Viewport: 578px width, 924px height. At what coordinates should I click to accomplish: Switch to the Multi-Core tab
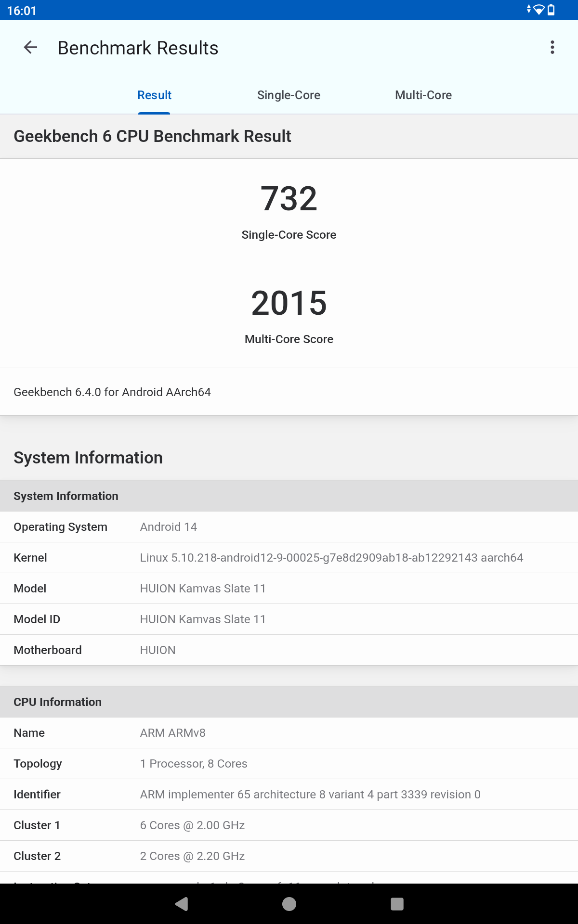pyautogui.click(x=423, y=95)
